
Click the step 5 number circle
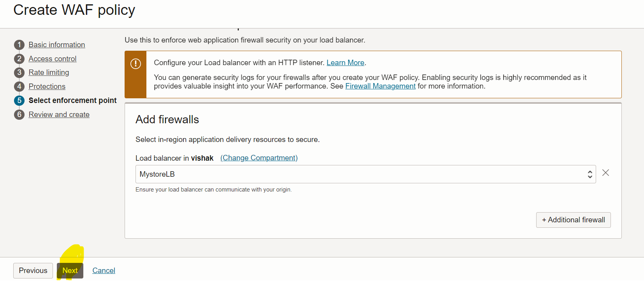[x=19, y=101]
